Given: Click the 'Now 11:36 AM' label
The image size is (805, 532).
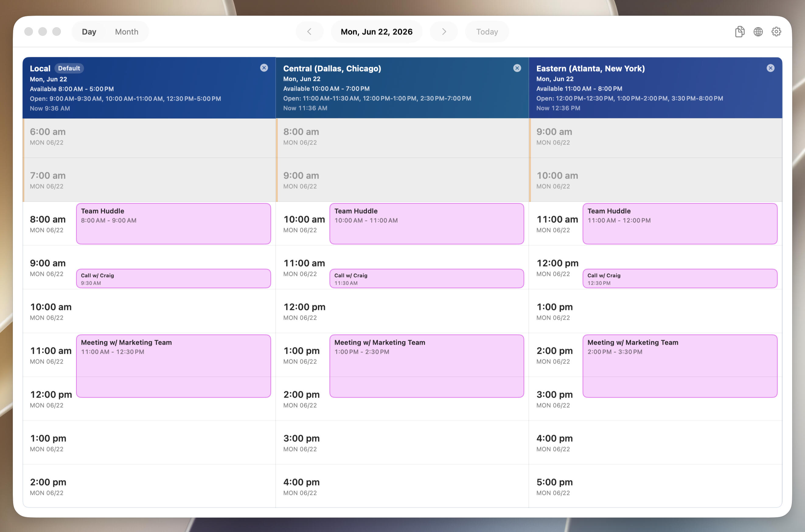Looking at the screenshot, I should [x=305, y=108].
